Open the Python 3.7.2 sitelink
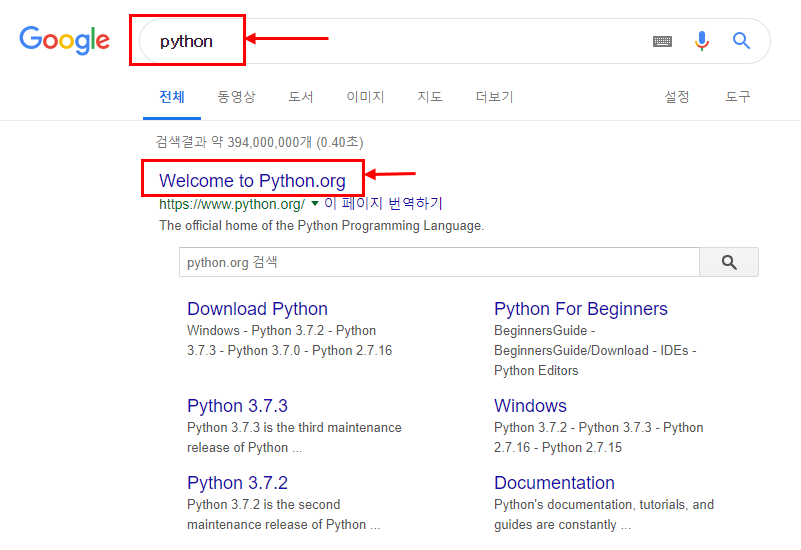This screenshot has height=550, width=801. click(x=238, y=483)
